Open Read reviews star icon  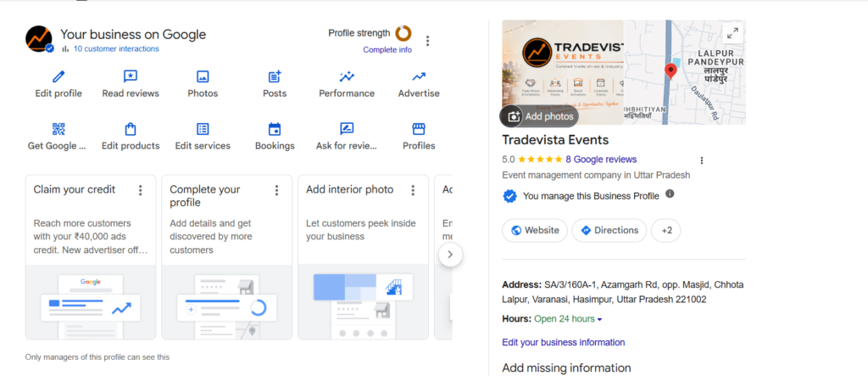click(x=131, y=76)
